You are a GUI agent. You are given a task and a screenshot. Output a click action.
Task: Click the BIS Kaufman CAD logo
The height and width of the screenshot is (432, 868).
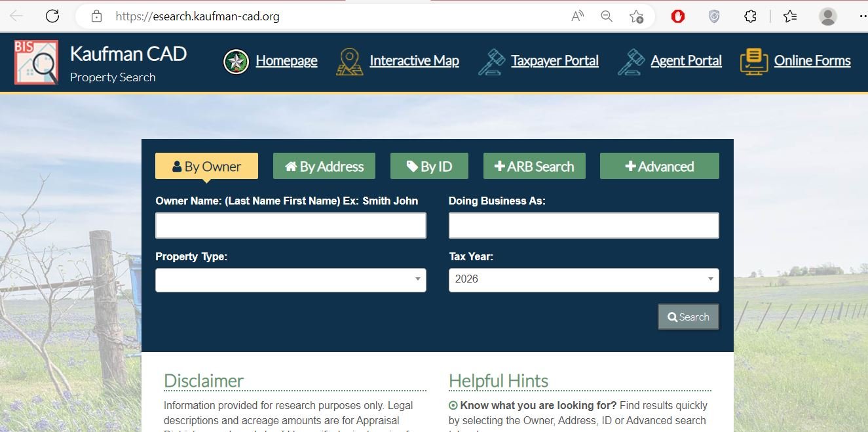(37, 62)
